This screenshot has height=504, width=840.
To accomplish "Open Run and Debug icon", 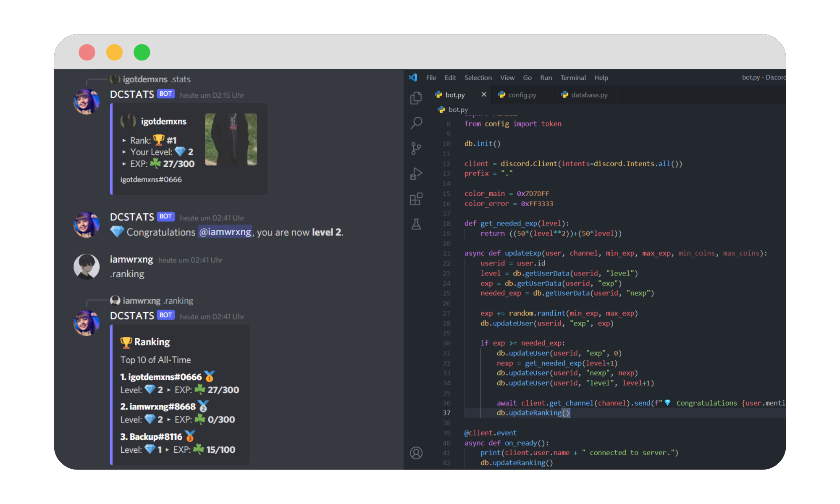I will click(x=416, y=173).
